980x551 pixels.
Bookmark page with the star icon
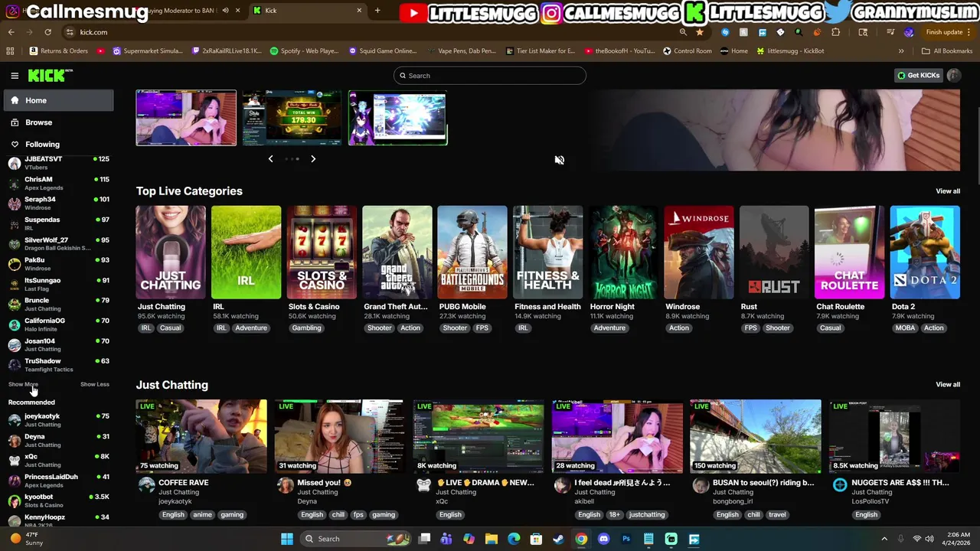pos(699,32)
